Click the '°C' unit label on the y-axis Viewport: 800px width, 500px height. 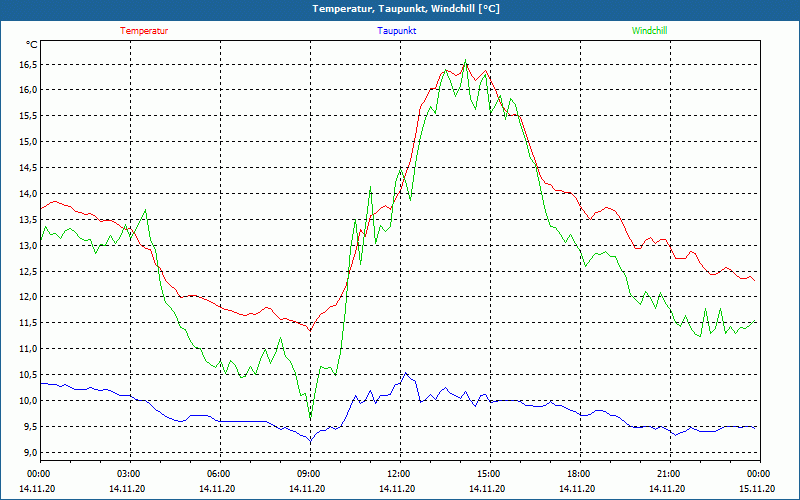pyautogui.click(x=32, y=45)
